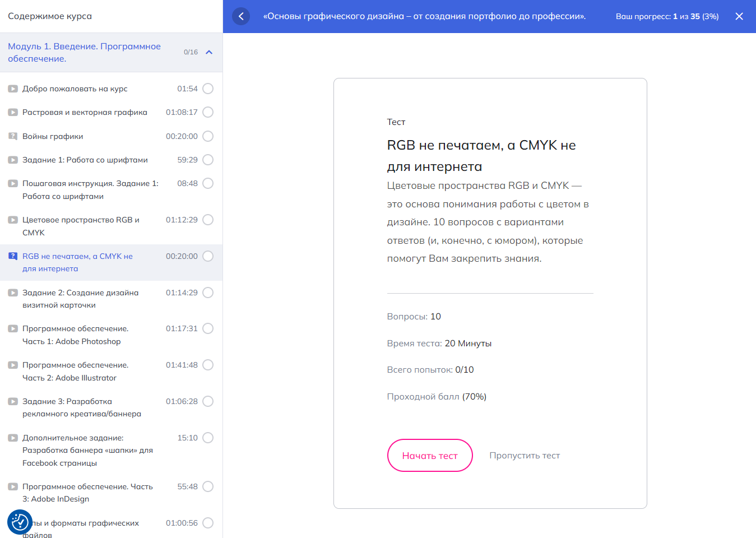Screen dimensions: 756x538
Task: Open the round cookie settings badge icon
Action: click(20, 522)
